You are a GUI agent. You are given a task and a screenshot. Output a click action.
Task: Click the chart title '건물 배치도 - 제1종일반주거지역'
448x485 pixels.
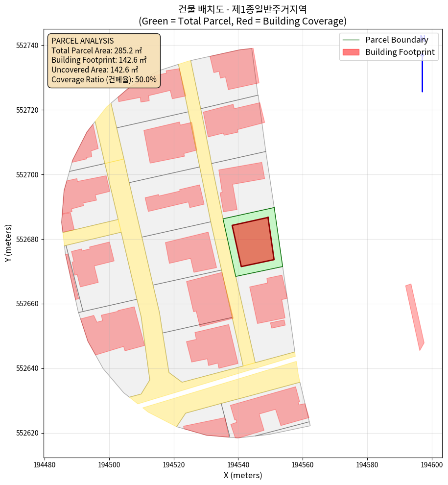[243, 9]
